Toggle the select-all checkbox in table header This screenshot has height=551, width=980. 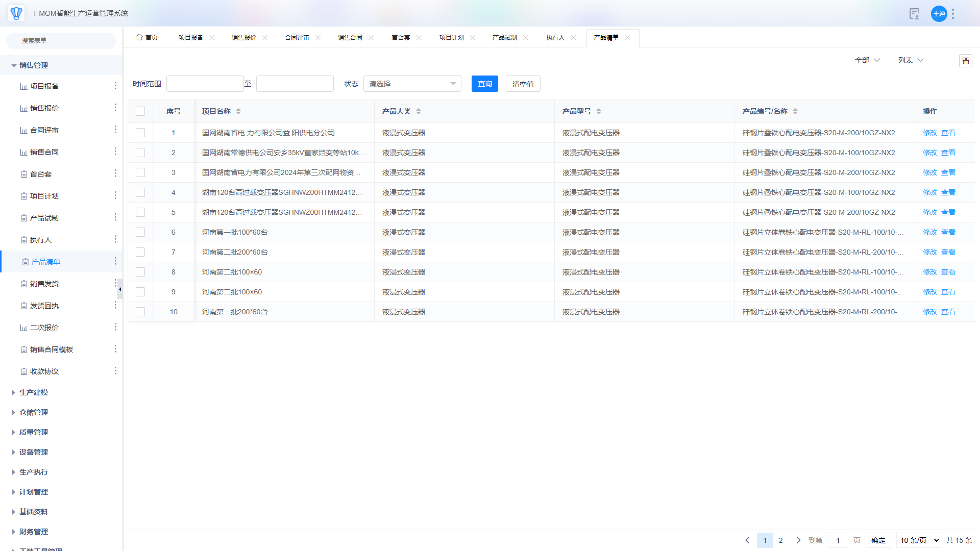pos(140,111)
